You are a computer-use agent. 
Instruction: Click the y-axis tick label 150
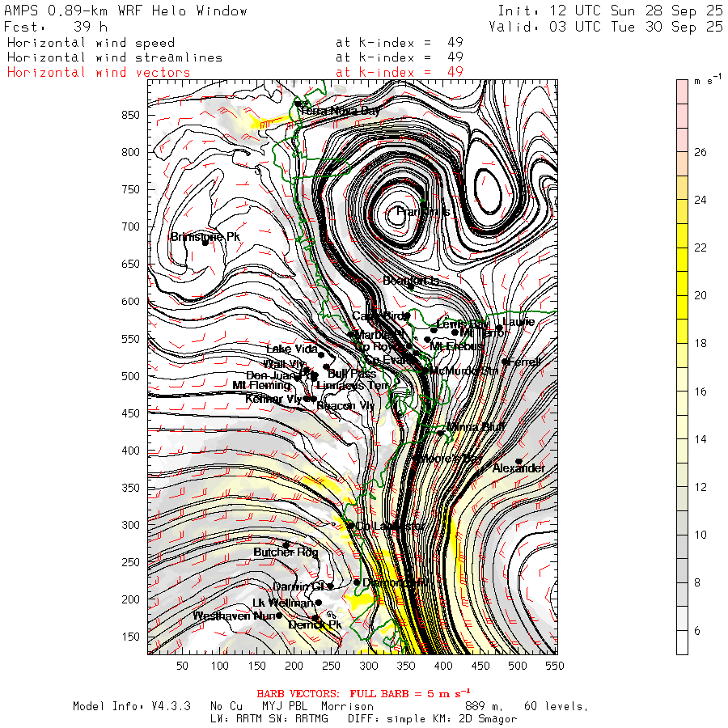(130, 637)
